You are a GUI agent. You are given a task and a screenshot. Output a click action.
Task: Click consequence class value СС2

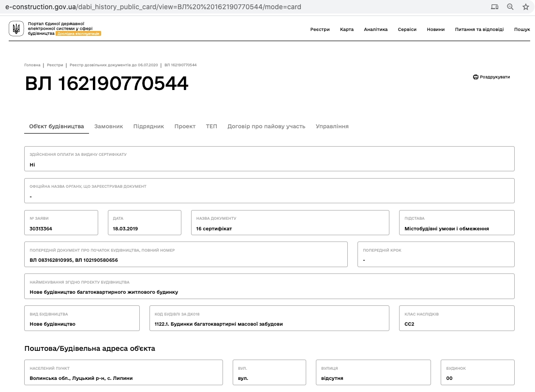409,324
